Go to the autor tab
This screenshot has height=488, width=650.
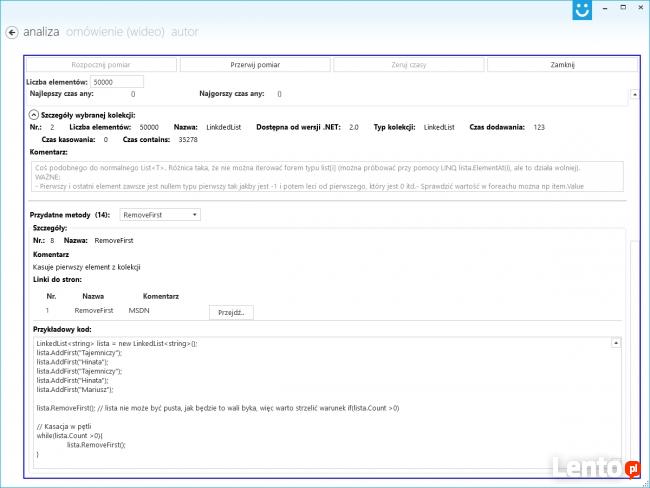point(185,32)
